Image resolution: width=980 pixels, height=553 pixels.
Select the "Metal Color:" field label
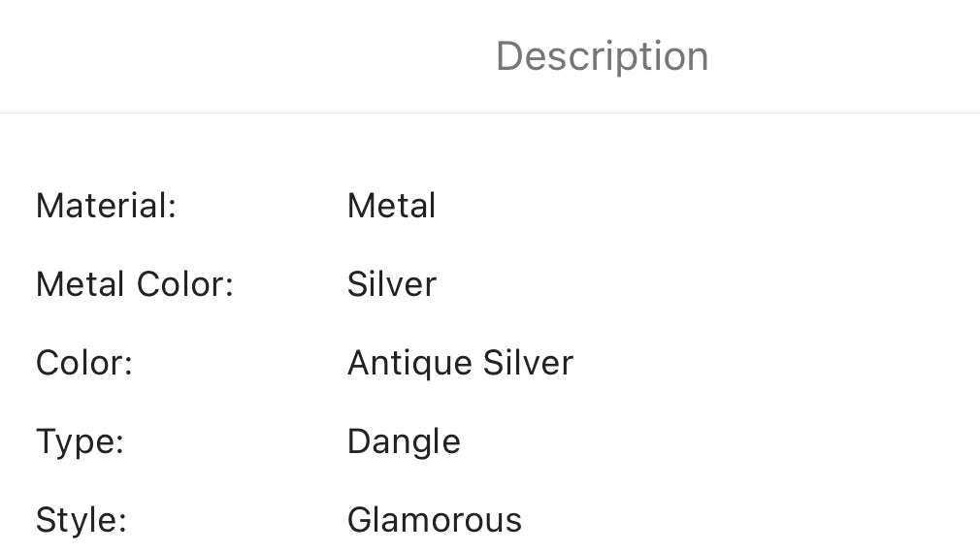click(135, 284)
